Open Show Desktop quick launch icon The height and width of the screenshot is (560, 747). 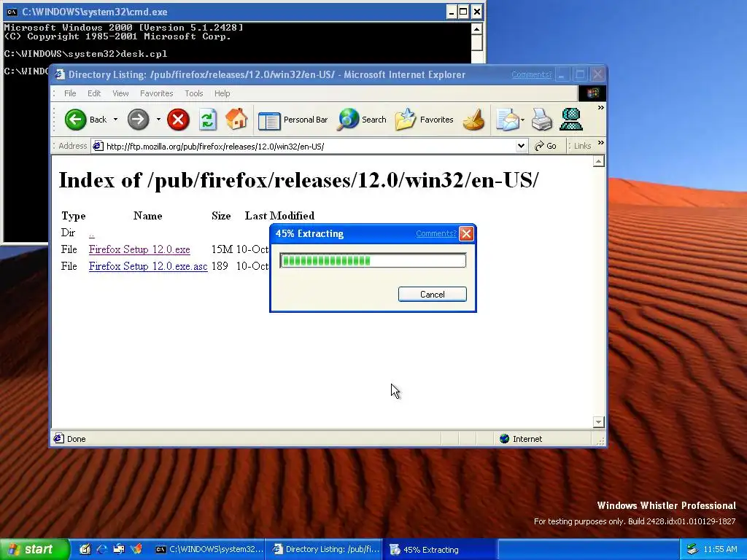[x=85, y=549]
